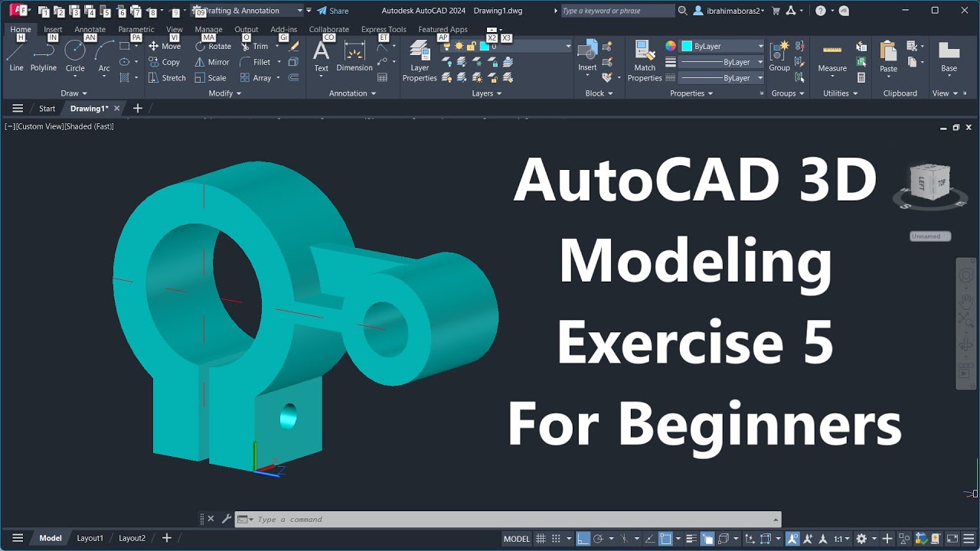The width and height of the screenshot is (980, 551).
Task: Select the Arc tool
Action: click(x=104, y=57)
